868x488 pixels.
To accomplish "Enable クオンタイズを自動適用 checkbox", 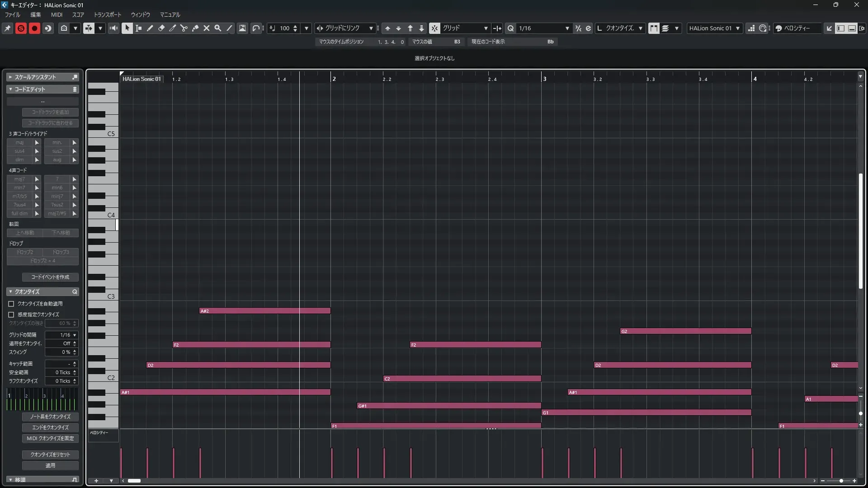I will pyautogui.click(x=11, y=304).
